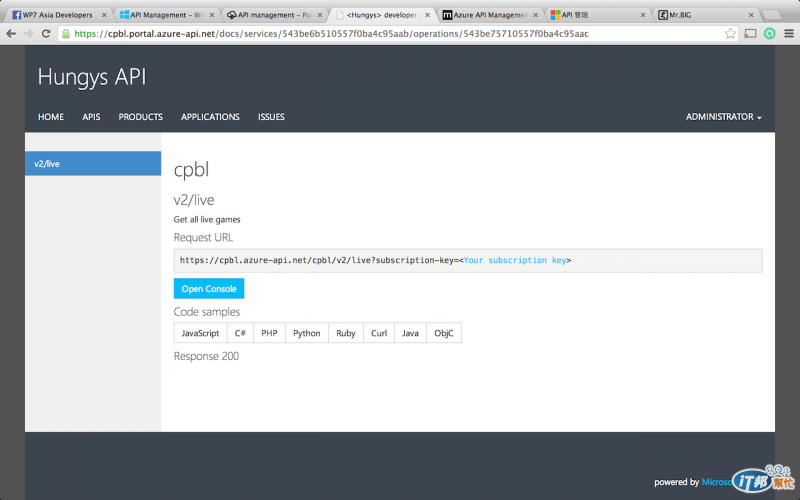
Task: Show the C# code sample
Action: tap(240, 333)
